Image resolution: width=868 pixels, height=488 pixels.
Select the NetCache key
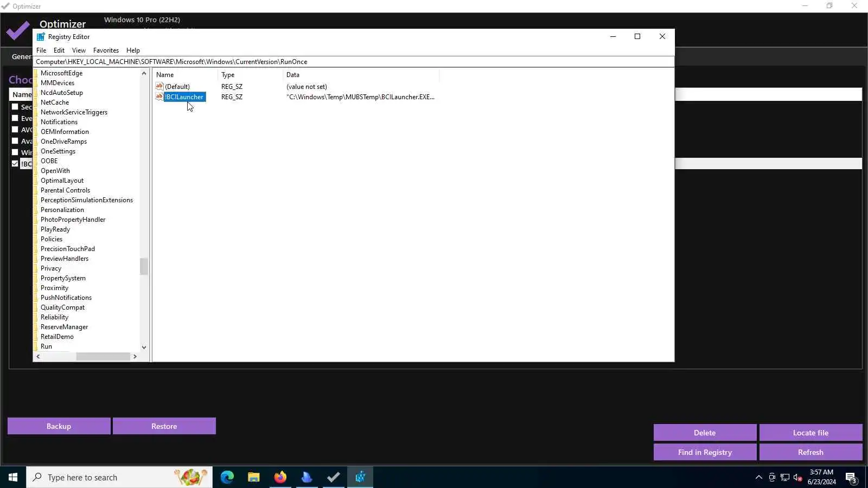pyautogui.click(x=55, y=102)
